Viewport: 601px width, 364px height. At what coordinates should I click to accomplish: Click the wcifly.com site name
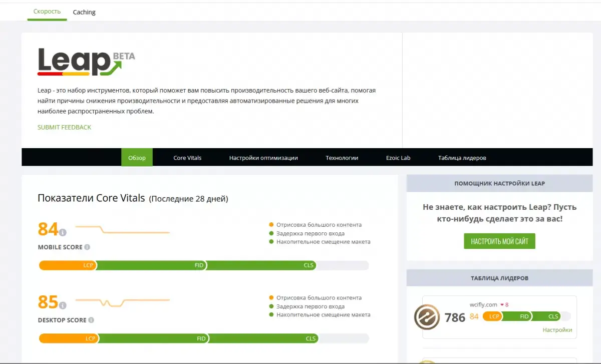tap(483, 304)
